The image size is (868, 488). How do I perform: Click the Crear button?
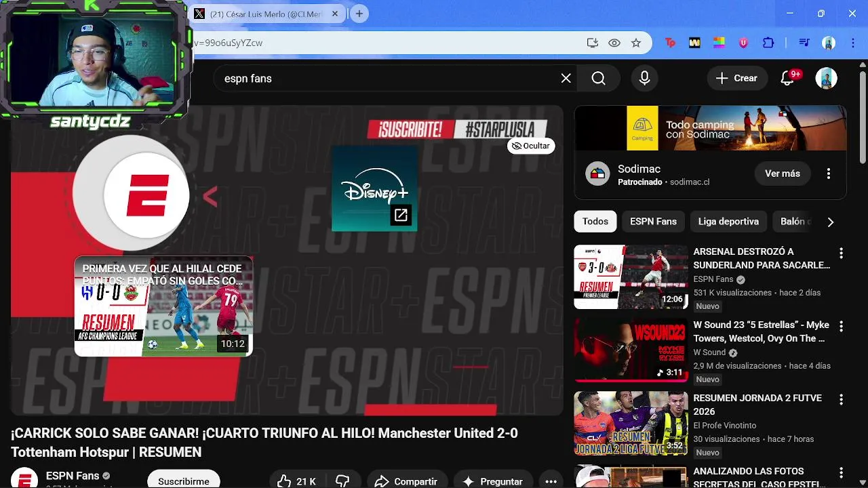pos(737,79)
